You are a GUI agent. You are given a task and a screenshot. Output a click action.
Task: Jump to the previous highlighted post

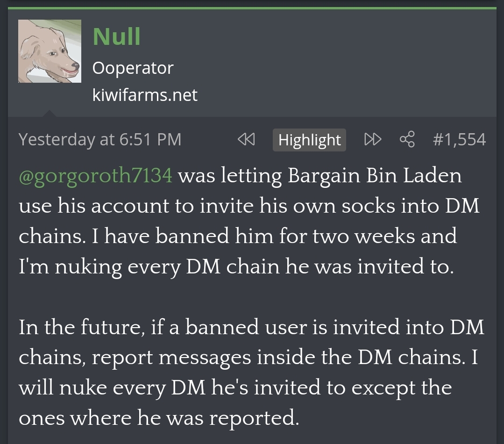pos(246,140)
